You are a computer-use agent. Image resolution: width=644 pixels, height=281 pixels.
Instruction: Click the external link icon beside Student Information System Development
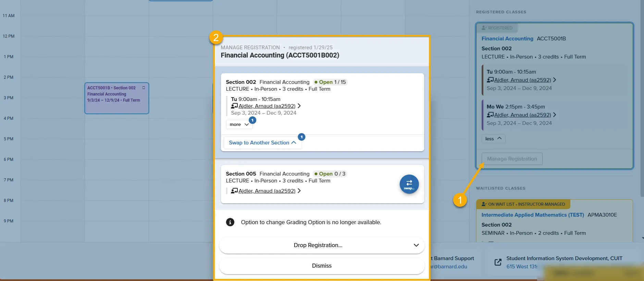click(x=498, y=262)
